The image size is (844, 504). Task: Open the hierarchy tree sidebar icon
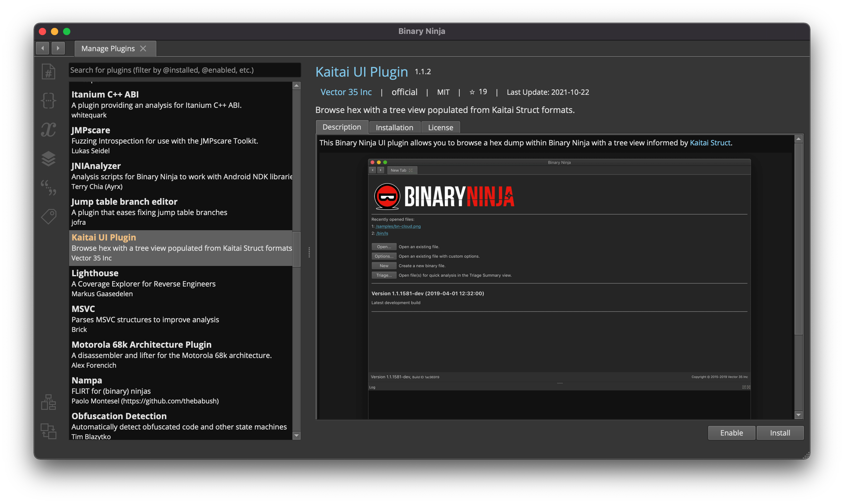[x=49, y=402]
